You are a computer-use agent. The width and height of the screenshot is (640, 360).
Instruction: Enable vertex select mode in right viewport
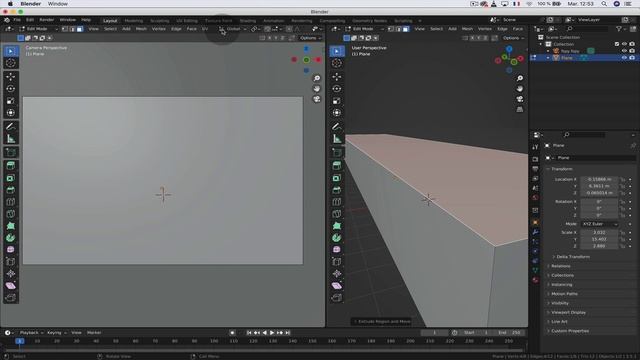click(391, 29)
